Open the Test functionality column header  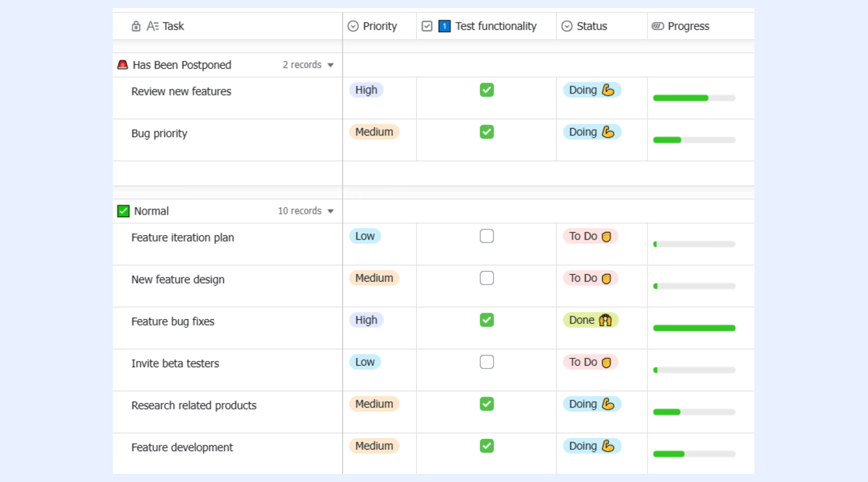coord(486,26)
